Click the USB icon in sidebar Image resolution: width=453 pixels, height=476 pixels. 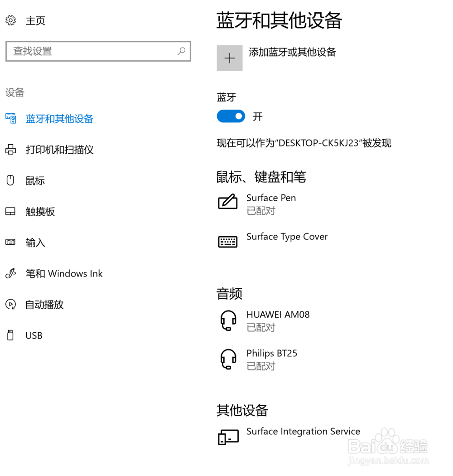[x=10, y=335]
